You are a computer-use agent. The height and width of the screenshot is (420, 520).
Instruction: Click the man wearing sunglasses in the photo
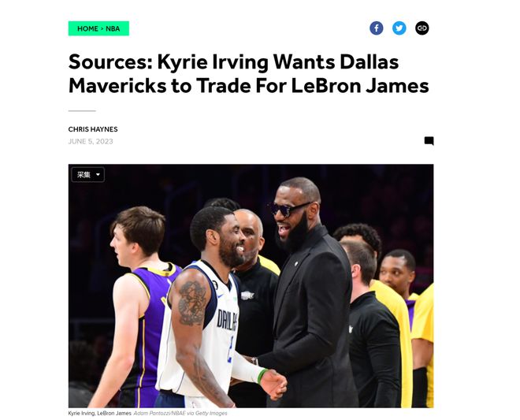click(308, 292)
